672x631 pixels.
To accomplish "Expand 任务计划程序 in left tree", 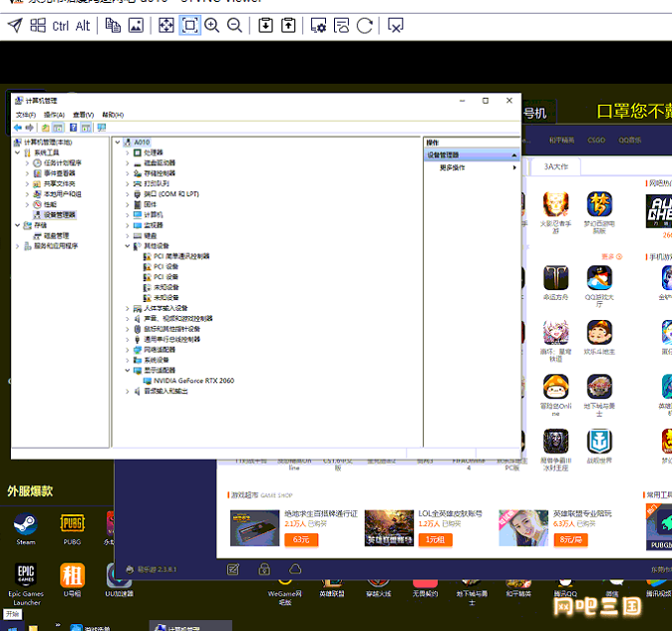I will (28, 162).
